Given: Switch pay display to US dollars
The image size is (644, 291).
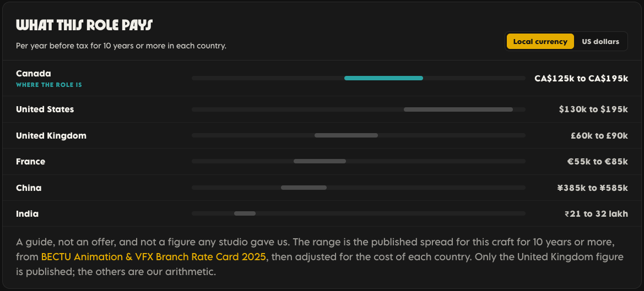Looking at the screenshot, I should pos(600,41).
